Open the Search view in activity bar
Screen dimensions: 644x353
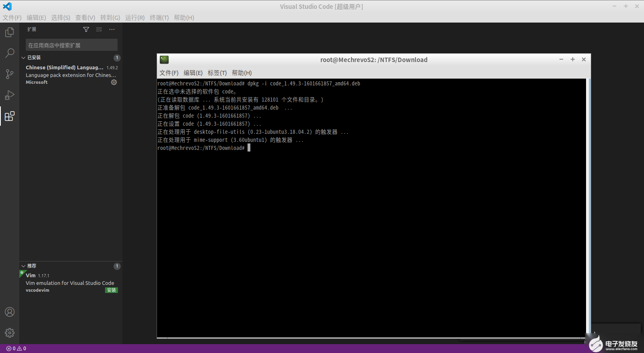click(10, 53)
